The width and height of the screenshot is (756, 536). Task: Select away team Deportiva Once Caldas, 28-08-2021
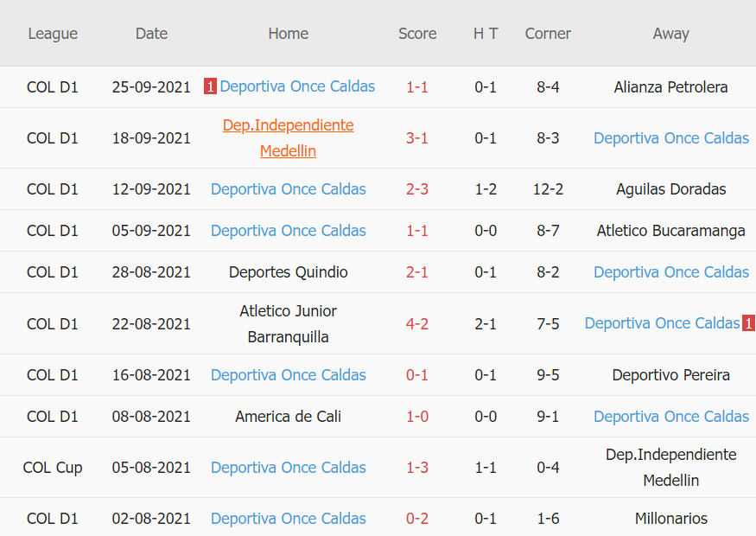tap(671, 272)
